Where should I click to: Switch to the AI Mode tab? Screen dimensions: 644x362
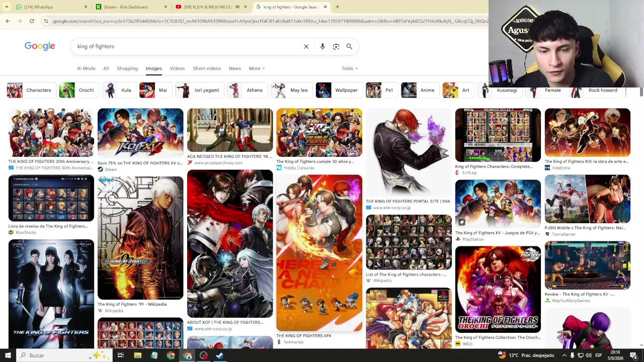click(86, 68)
